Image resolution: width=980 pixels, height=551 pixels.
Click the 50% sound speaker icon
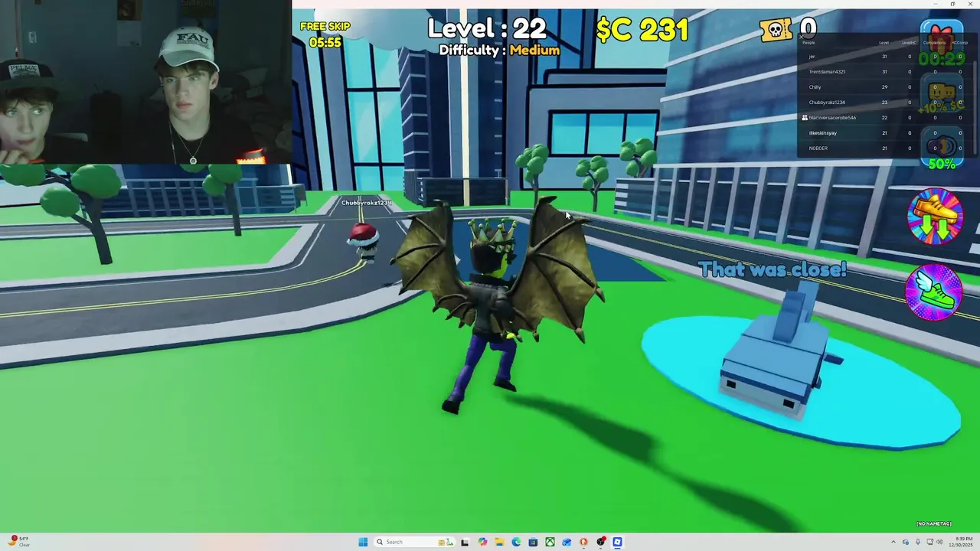coord(941,150)
